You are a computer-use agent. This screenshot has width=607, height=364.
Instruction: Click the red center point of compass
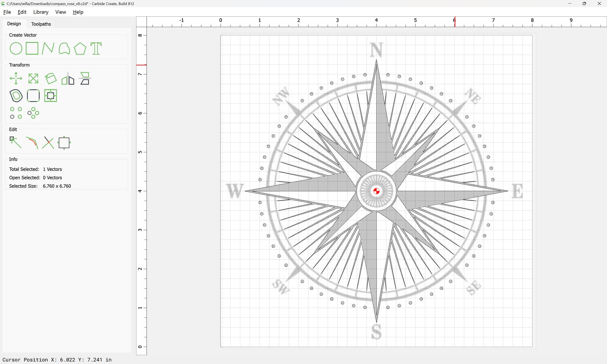[376, 191]
